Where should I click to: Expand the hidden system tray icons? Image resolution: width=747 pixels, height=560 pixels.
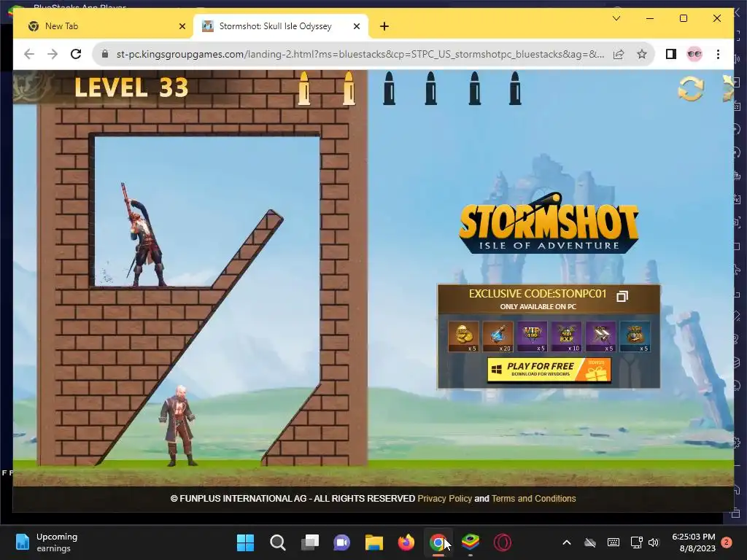[566, 542]
